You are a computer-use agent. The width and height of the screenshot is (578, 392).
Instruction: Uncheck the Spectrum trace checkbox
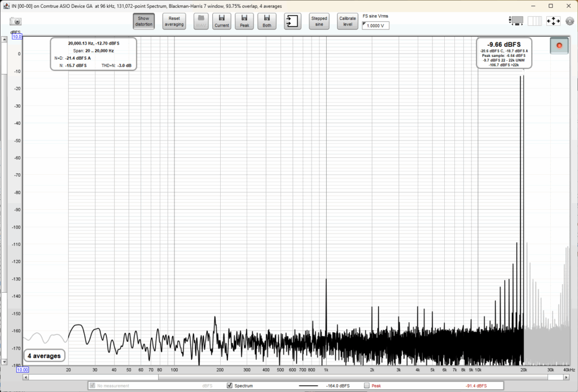click(230, 385)
